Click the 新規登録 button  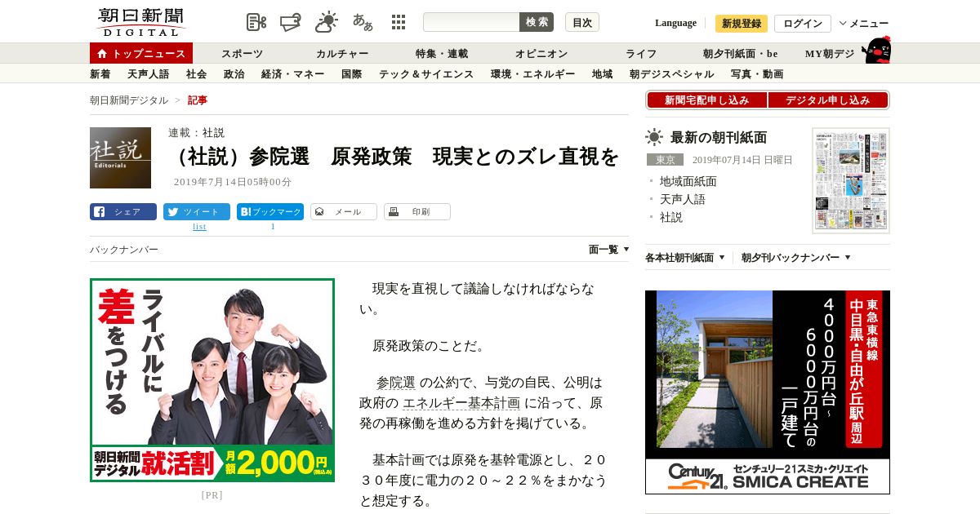coord(742,24)
